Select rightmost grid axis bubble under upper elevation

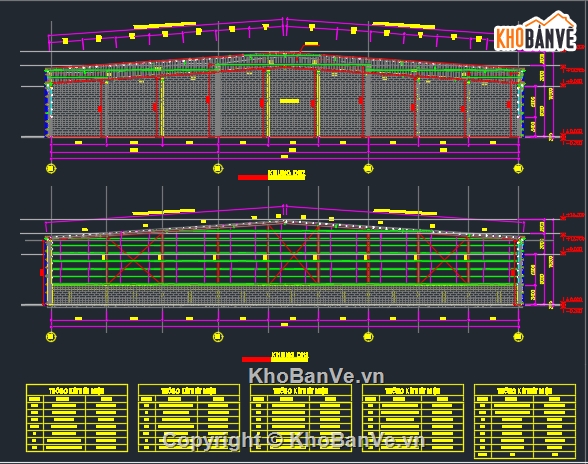pyautogui.click(x=518, y=168)
